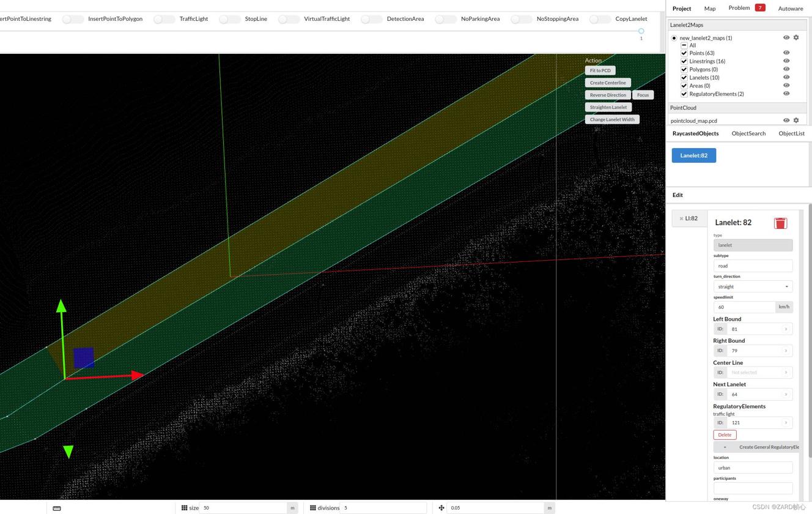Delete Lanelet 82 with red trash icon
This screenshot has width=812, height=514.
[780, 223]
